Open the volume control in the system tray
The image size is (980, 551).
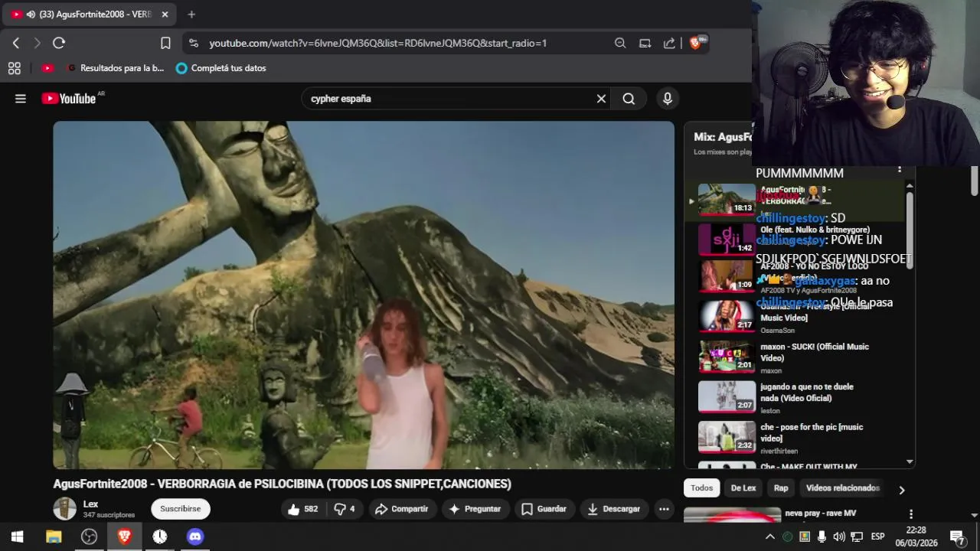coord(839,536)
